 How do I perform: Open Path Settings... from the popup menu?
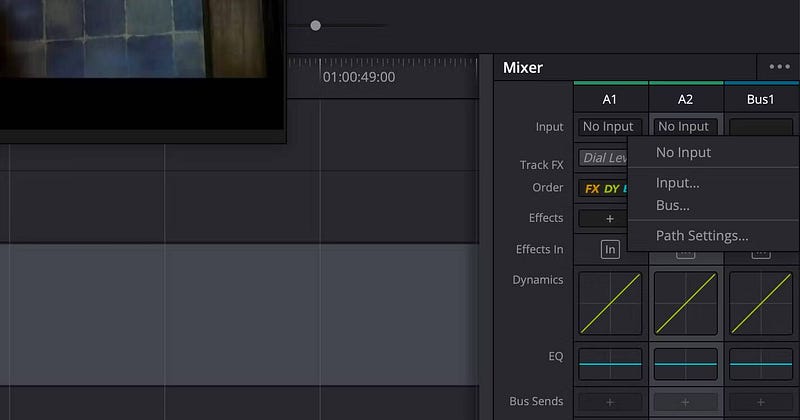(x=702, y=235)
